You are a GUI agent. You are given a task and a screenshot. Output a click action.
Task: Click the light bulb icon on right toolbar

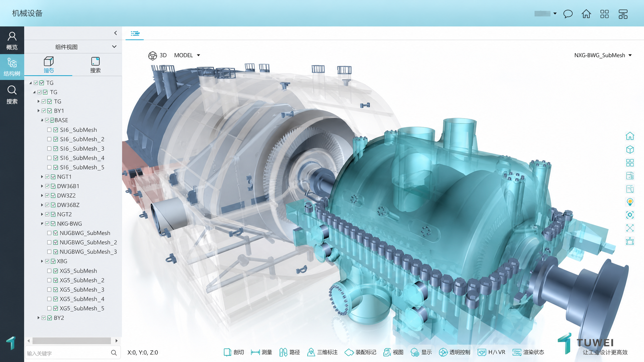(630, 202)
